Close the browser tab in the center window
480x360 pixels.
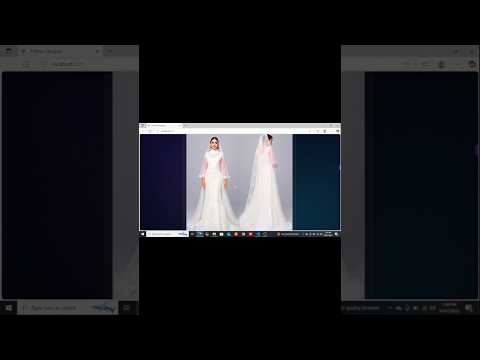[x=180, y=126]
